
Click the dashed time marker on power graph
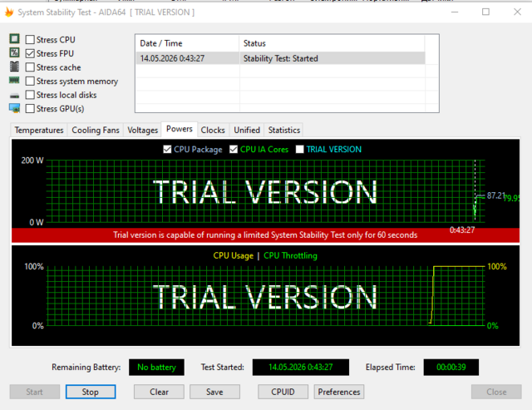point(475,190)
